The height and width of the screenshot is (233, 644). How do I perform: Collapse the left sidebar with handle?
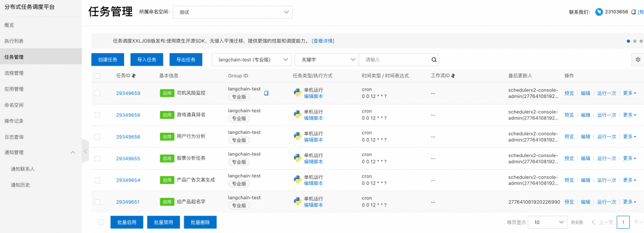click(85, 151)
